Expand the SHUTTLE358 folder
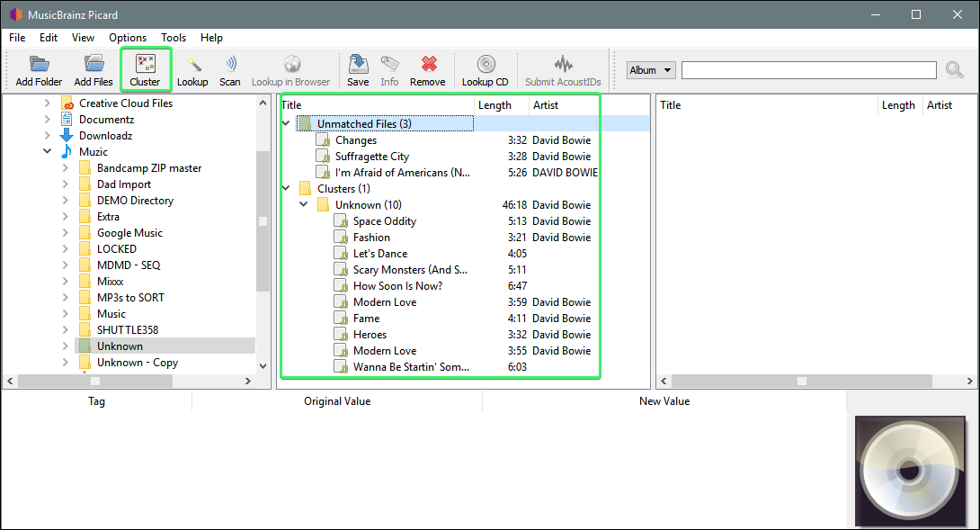 pyautogui.click(x=66, y=329)
